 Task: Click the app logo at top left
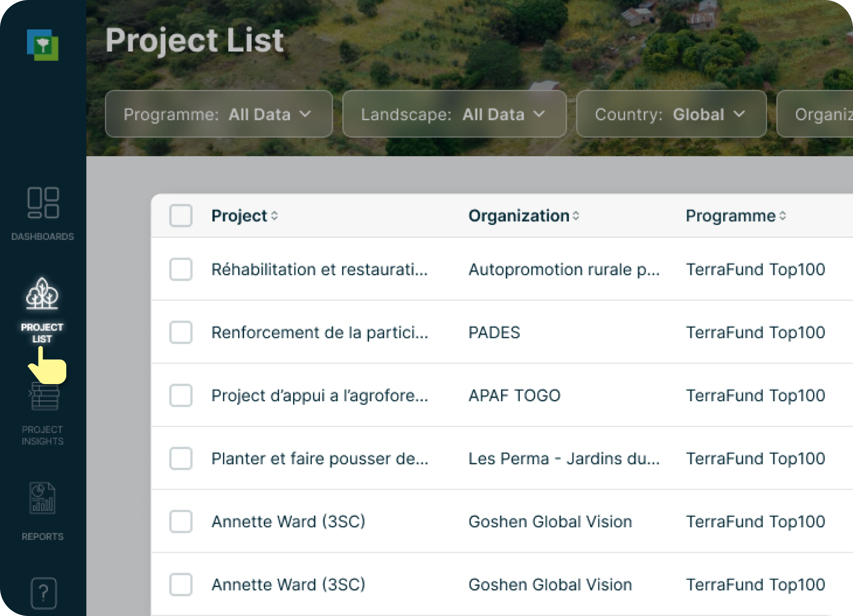pos(43,45)
